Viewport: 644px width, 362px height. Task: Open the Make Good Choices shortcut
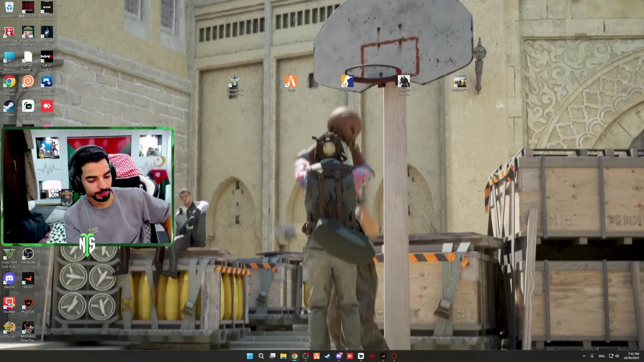click(28, 36)
